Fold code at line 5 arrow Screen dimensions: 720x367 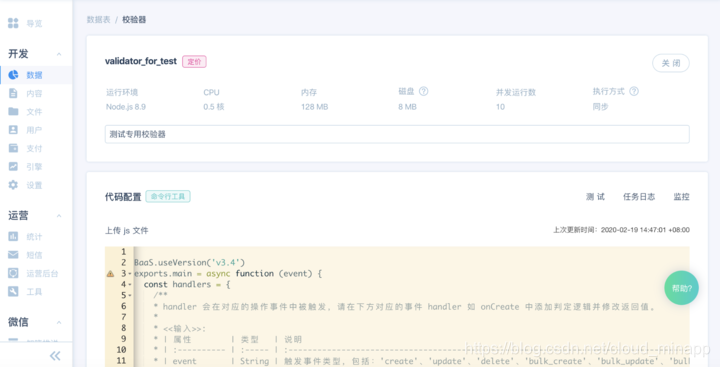(130, 295)
